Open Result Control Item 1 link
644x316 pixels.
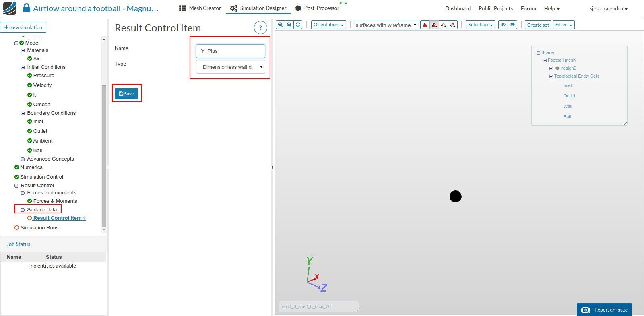pos(60,218)
